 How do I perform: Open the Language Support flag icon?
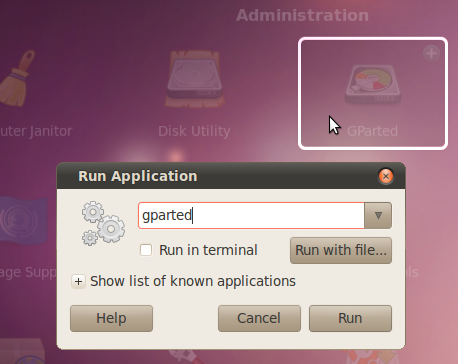pyautogui.click(x=23, y=221)
